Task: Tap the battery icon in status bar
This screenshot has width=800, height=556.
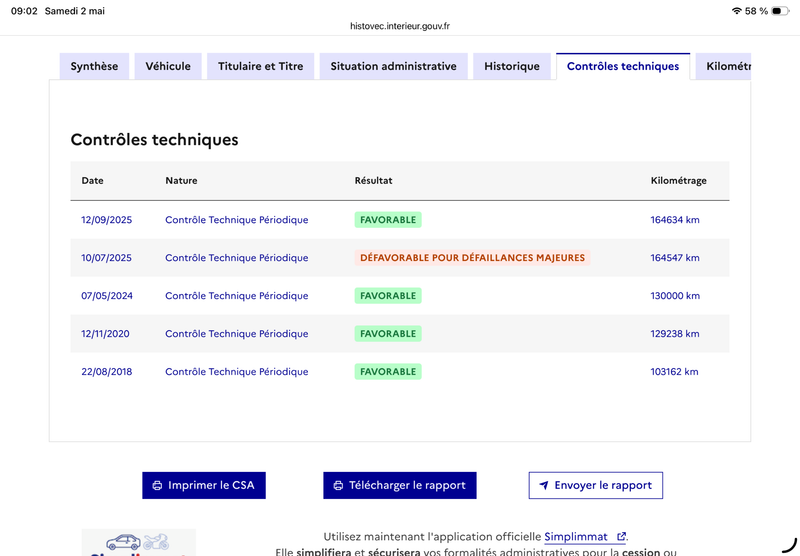Action: tap(780, 11)
